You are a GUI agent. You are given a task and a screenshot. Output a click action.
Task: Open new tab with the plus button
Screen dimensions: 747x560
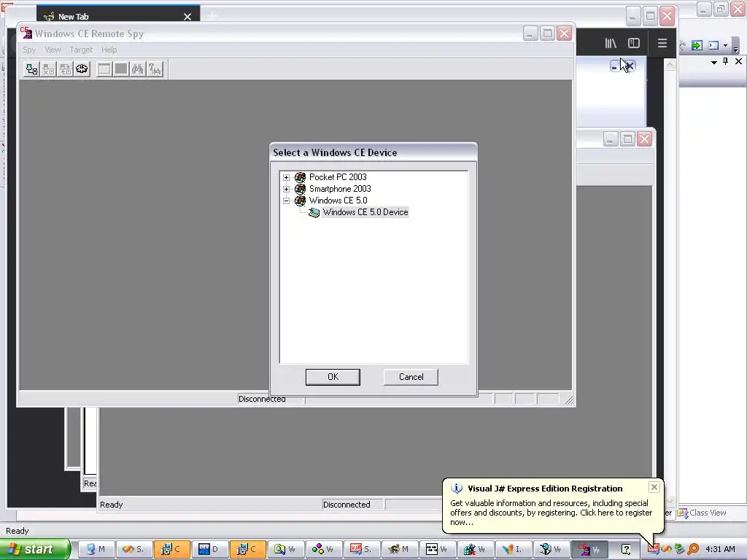click(212, 16)
